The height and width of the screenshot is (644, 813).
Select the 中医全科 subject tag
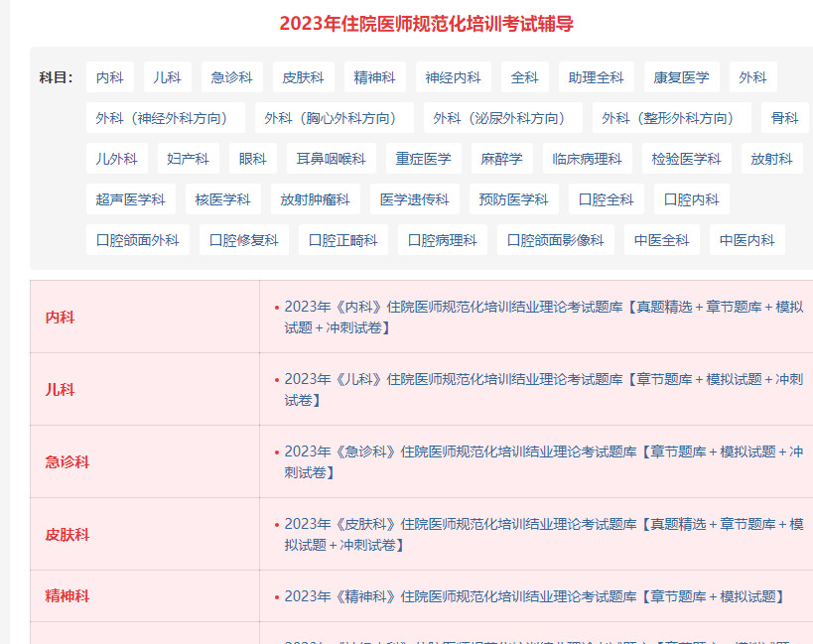[661, 240]
